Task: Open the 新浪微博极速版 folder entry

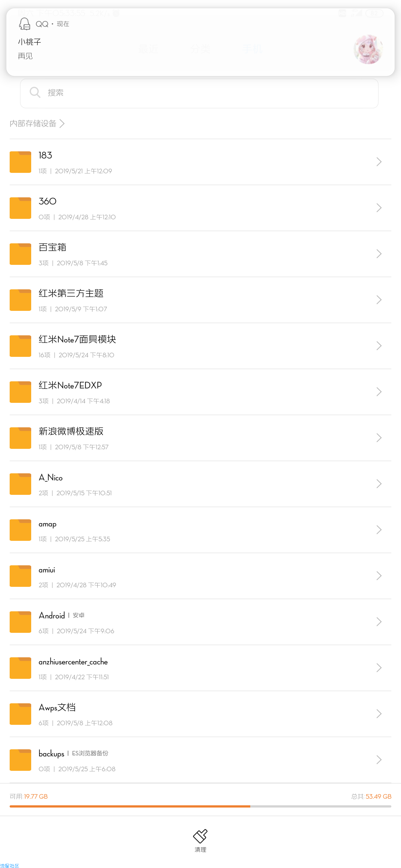Action: coord(200,438)
